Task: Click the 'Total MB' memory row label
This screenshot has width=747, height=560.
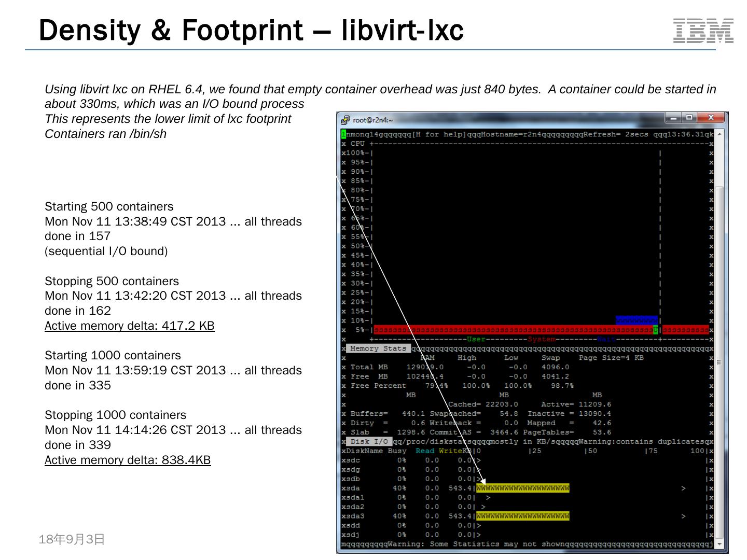Action: pyautogui.click(x=369, y=367)
